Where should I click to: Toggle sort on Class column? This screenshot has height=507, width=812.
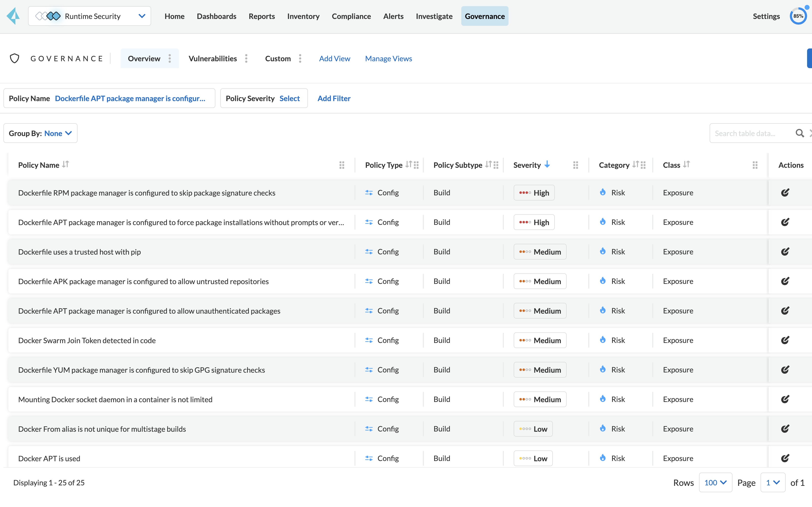[686, 164]
